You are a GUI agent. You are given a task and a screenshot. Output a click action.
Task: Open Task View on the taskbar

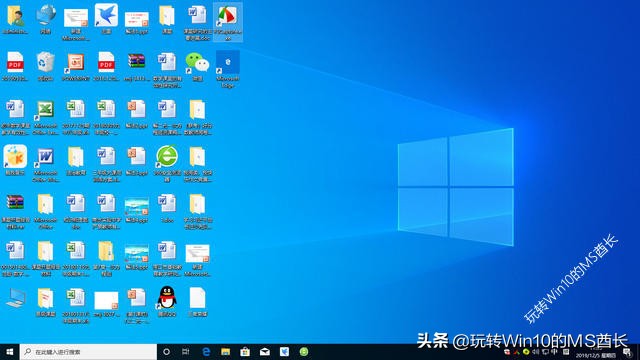pyautogui.click(x=186, y=351)
